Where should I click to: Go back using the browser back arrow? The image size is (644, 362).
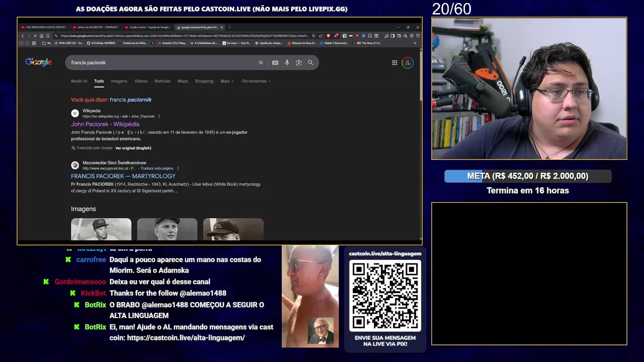click(23, 36)
